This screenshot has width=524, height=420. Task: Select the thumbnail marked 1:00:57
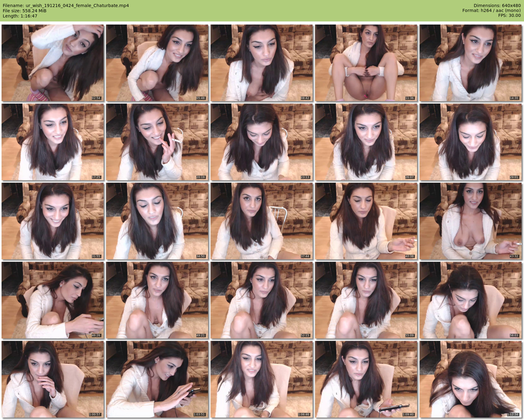(53, 379)
